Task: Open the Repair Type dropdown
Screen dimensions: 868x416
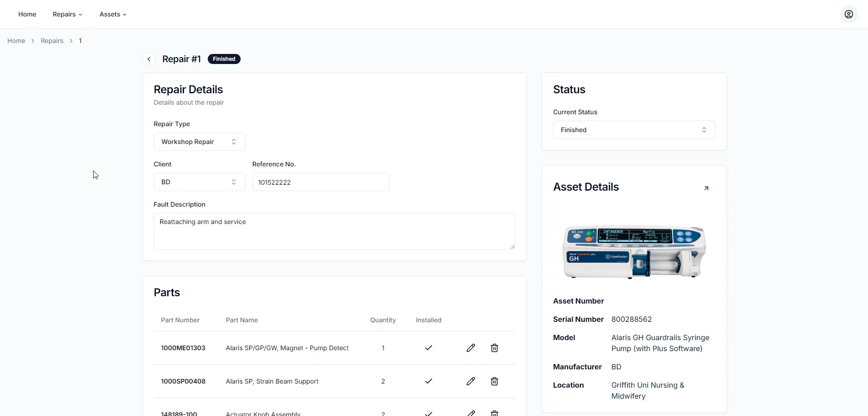Action: tap(199, 142)
